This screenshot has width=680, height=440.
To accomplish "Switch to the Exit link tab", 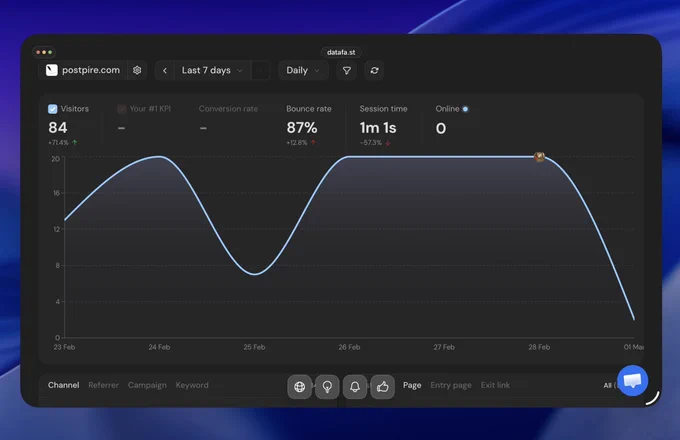I will point(495,385).
